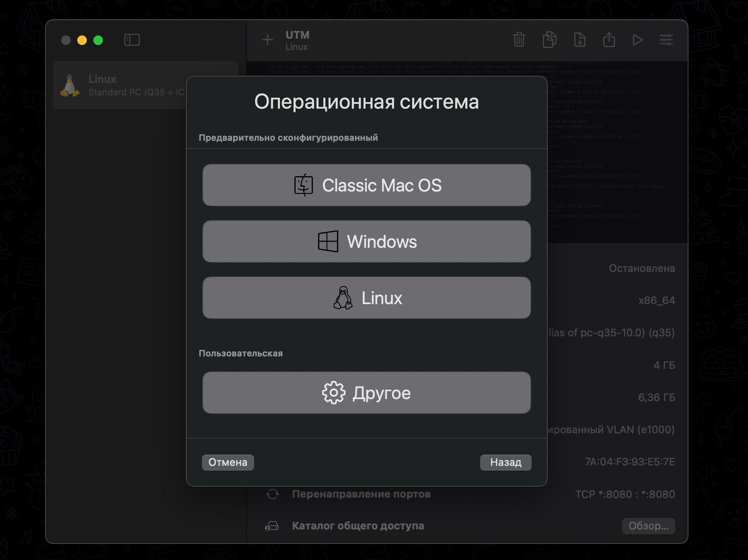Share the VM via the export icon
The height and width of the screenshot is (560, 748).
tap(610, 40)
